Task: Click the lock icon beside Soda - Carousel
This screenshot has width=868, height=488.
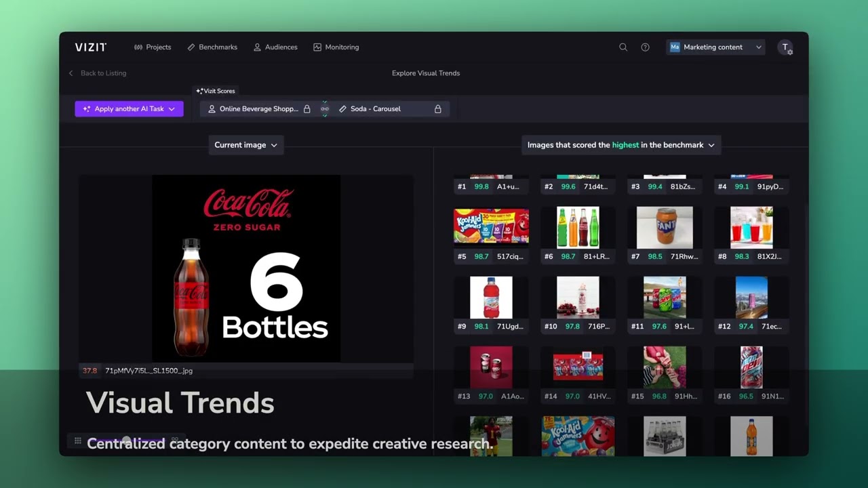Action: [437, 108]
